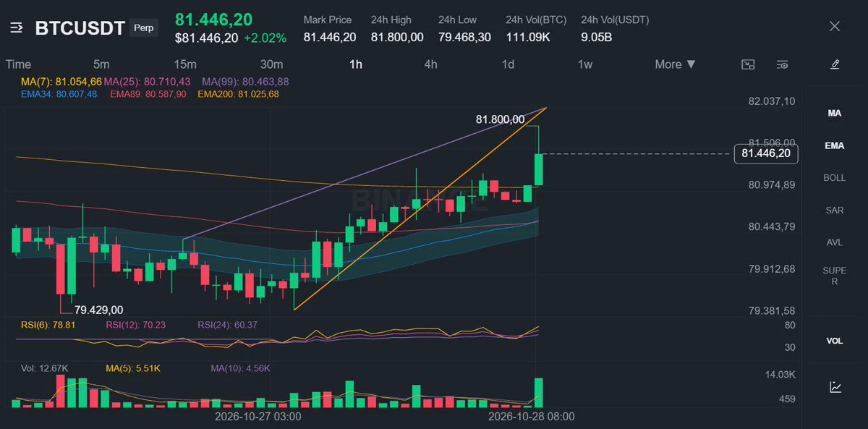Switch to the Time chart tab
The image size is (868, 429).
[18, 64]
